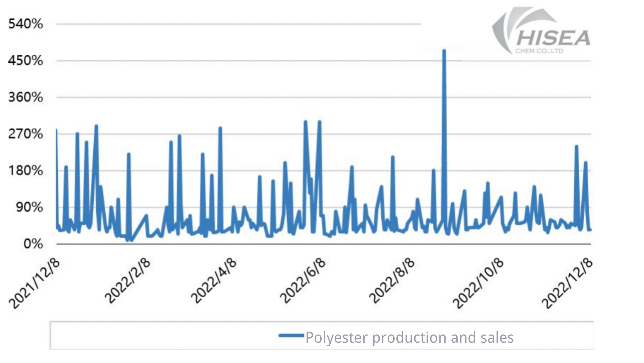Click the 540% y-axis label
The image size is (644, 363).
[x=26, y=24]
